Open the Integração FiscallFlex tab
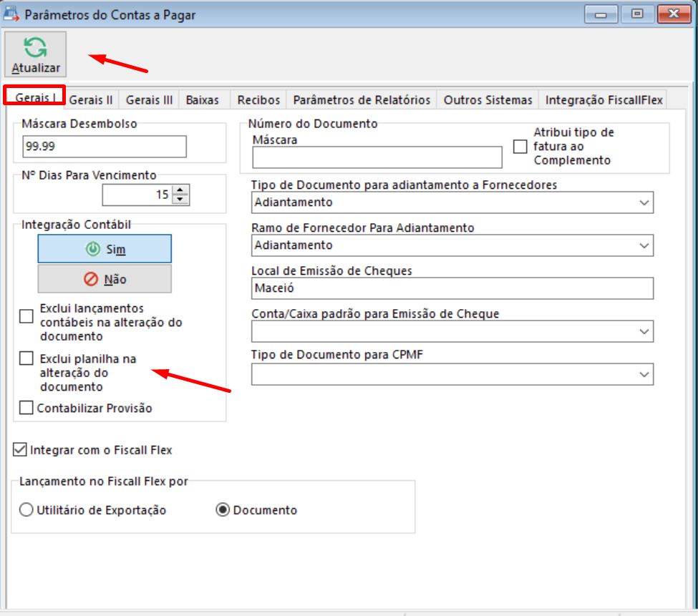This screenshot has width=698, height=616. 604,100
